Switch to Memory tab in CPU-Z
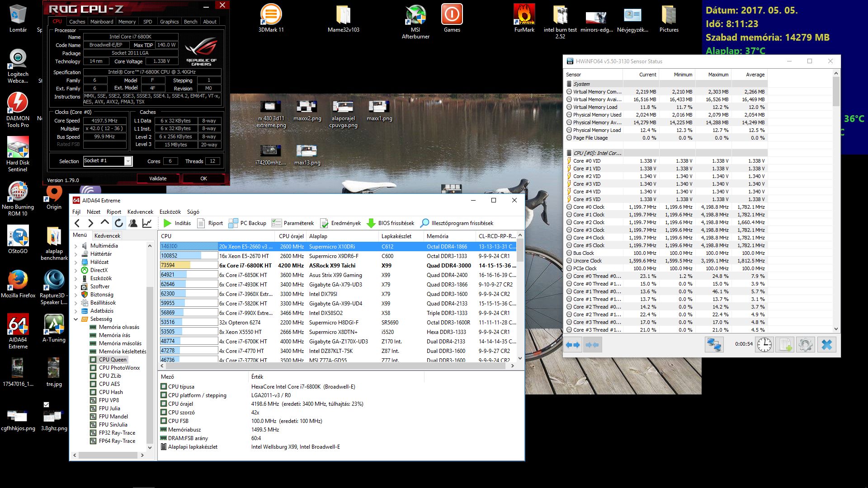Screen dimensions: 868x488 (127, 21)
